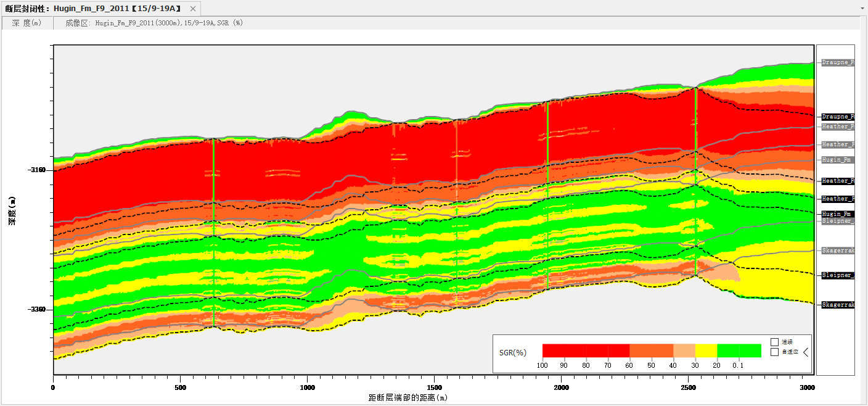Enable the 自适应 checkbox
Image resolution: width=868 pixels, height=406 pixels.
[775, 352]
